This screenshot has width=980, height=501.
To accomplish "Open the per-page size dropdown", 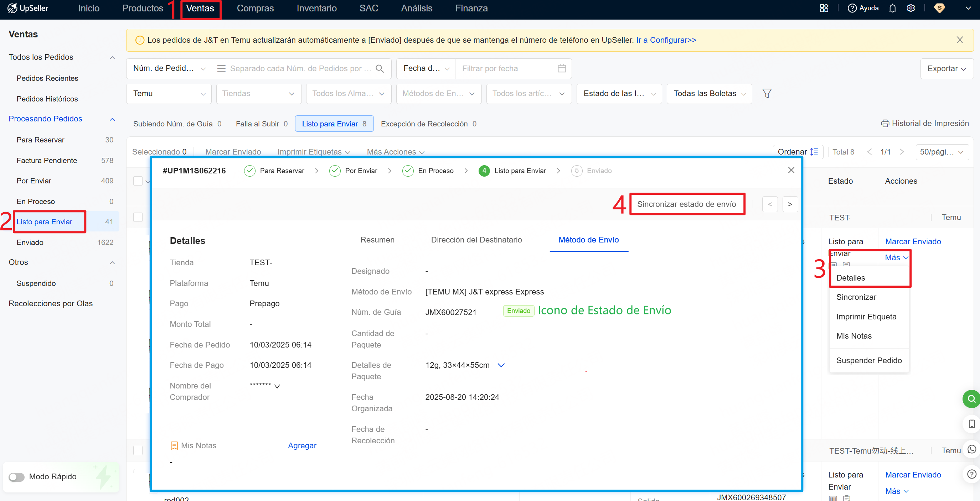I will pos(942,152).
